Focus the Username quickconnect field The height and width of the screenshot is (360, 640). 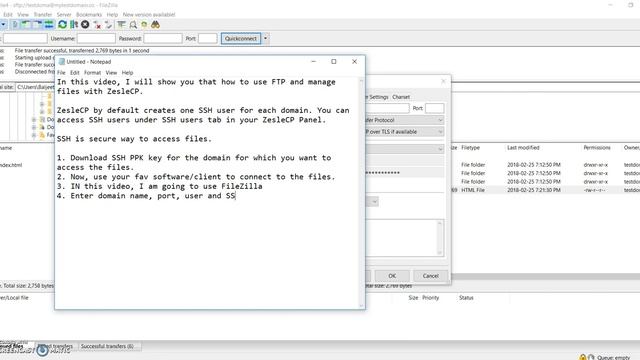coord(96,38)
